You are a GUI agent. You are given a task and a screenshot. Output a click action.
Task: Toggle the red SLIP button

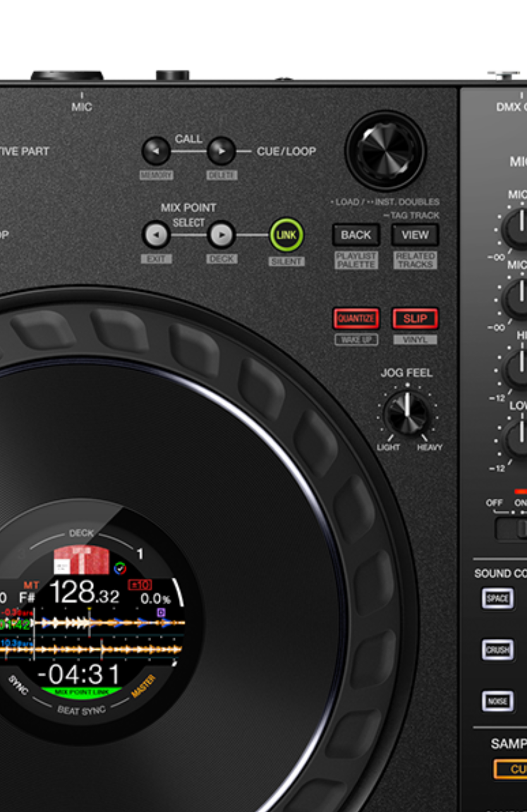[x=415, y=319]
